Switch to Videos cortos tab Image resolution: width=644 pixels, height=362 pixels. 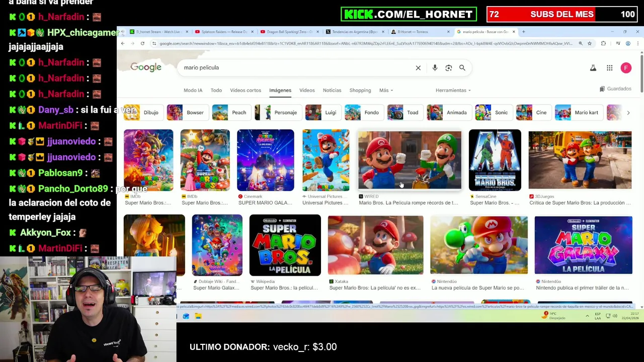(246, 90)
